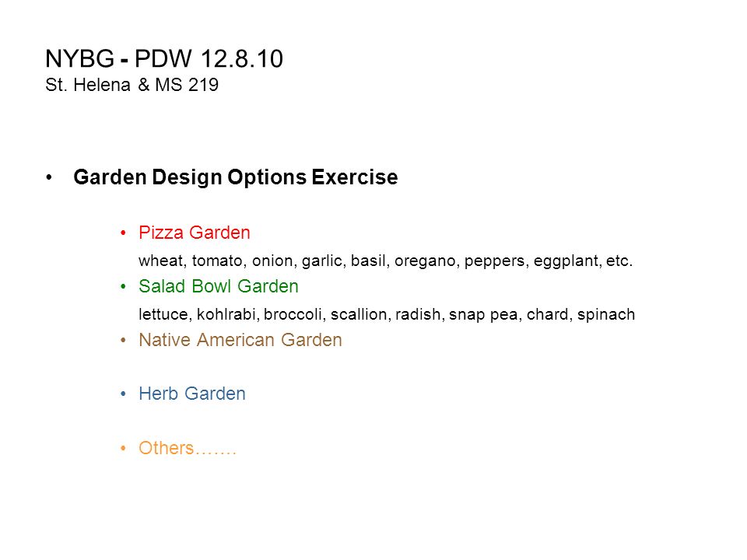Viewport: 747px width, 560px height.
Task: Select the St. Helena & MS 219 subtitle
Action: 132,86
